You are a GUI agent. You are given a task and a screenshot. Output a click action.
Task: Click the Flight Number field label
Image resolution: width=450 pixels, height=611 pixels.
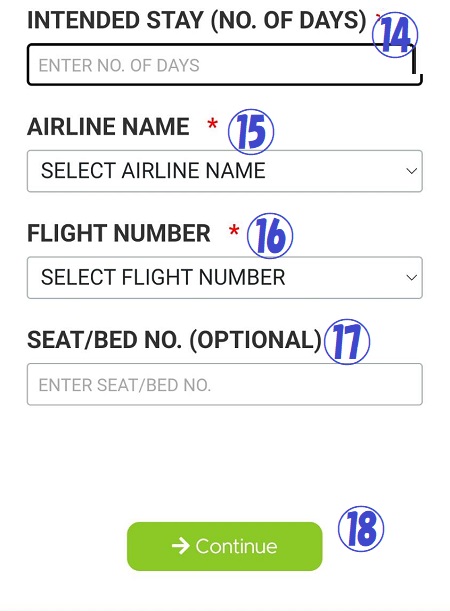(119, 233)
